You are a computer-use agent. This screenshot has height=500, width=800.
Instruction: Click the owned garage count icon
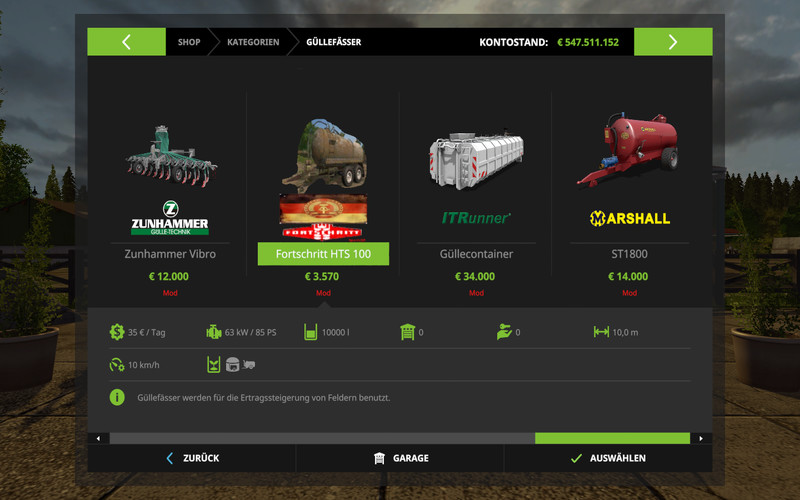point(408,332)
